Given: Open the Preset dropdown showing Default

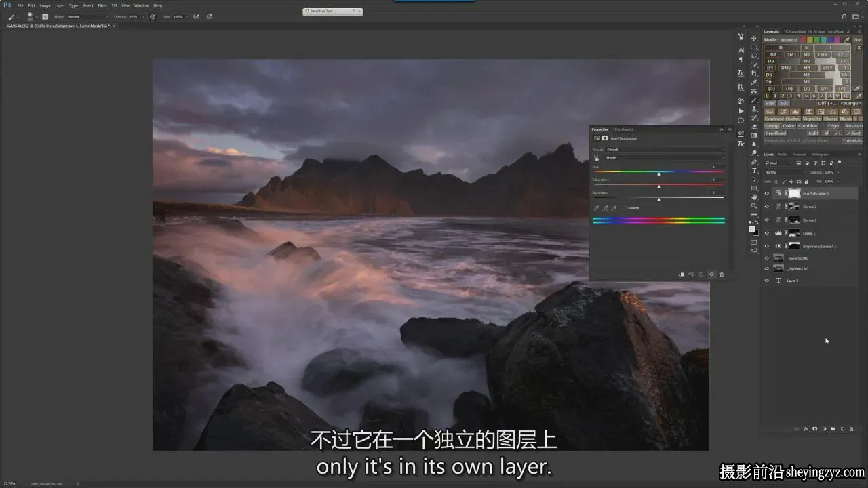Looking at the screenshot, I should [665, 150].
